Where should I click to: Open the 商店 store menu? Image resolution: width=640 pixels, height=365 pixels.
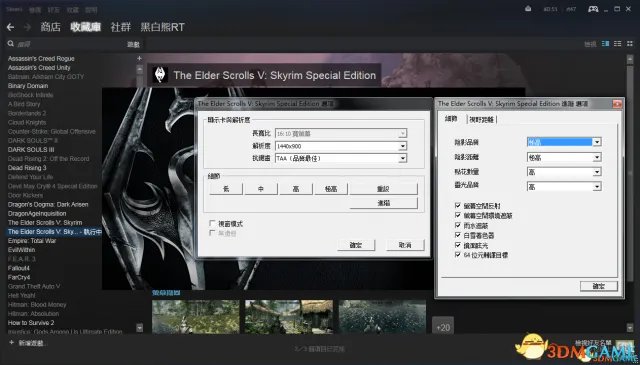pos(51,27)
